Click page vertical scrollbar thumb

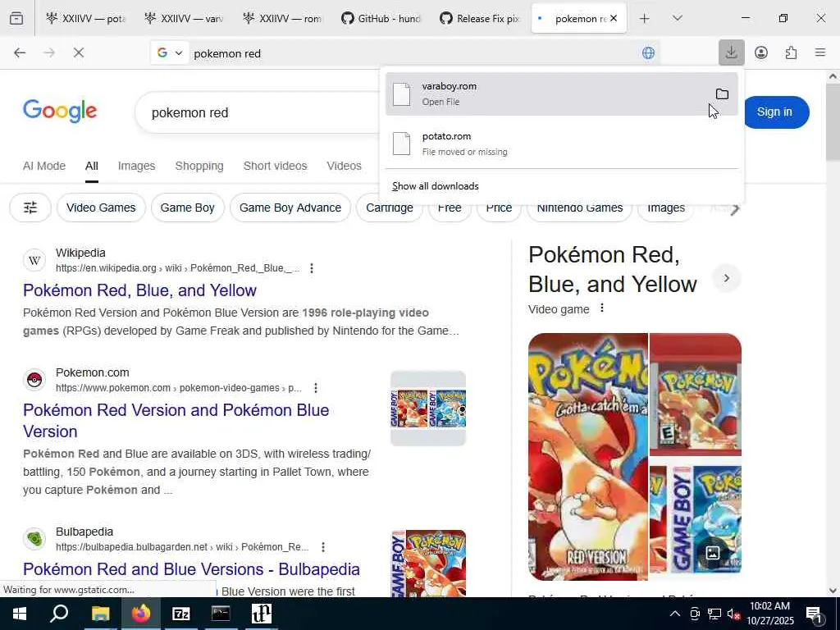pos(833,122)
